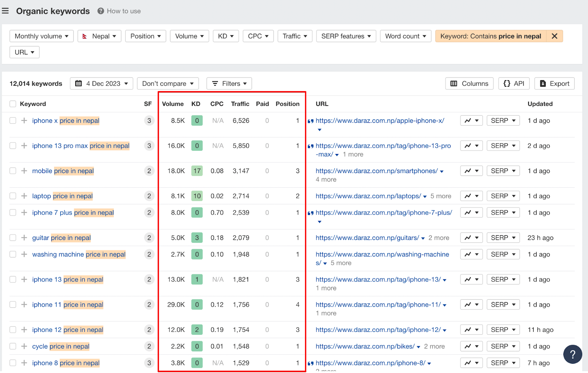Add cycle price in nepal using plus icon
The width and height of the screenshot is (588, 373).
pyautogui.click(x=24, y=346)
